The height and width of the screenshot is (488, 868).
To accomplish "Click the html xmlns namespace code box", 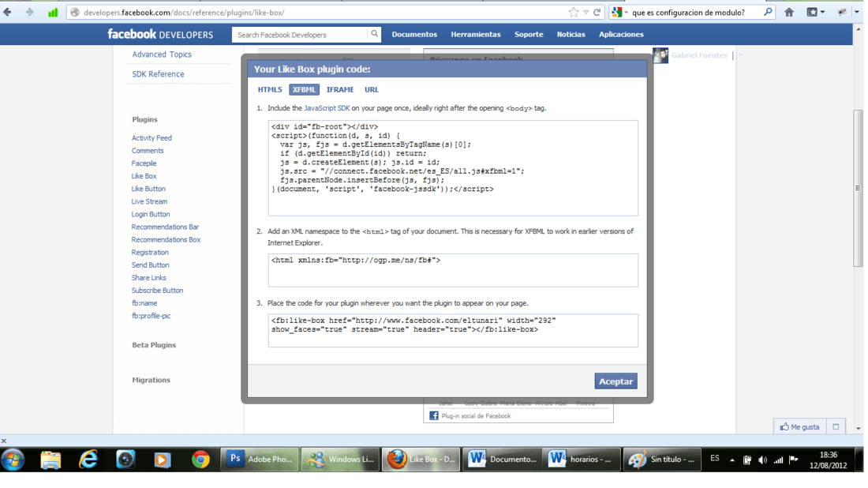I will (x=453, y=270).
